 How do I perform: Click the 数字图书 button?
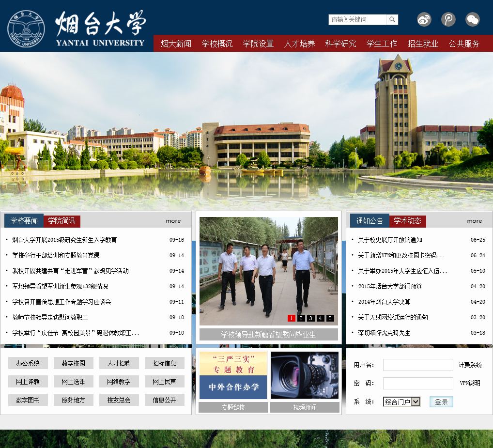(x=28, y=400)
